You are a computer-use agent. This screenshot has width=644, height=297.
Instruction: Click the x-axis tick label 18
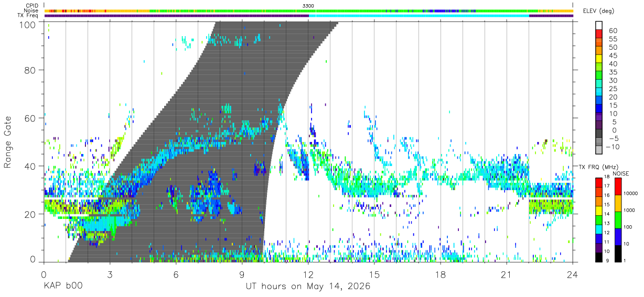[x=441, y=274]
